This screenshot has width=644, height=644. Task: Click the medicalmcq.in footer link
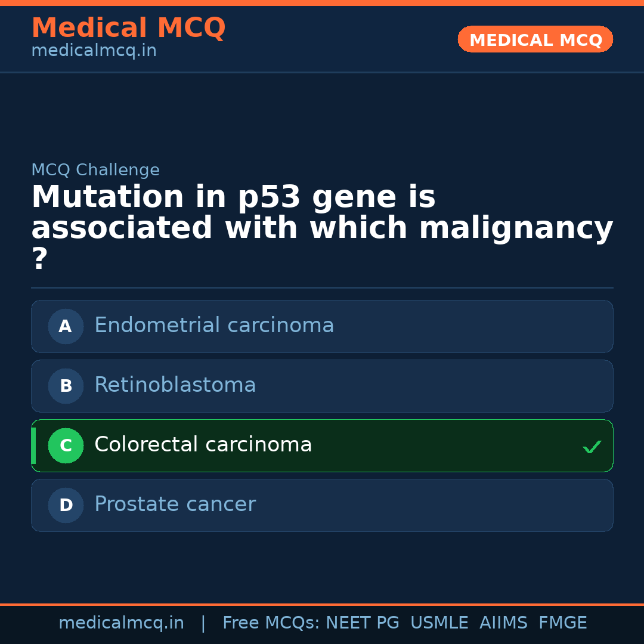pos(122,623)
